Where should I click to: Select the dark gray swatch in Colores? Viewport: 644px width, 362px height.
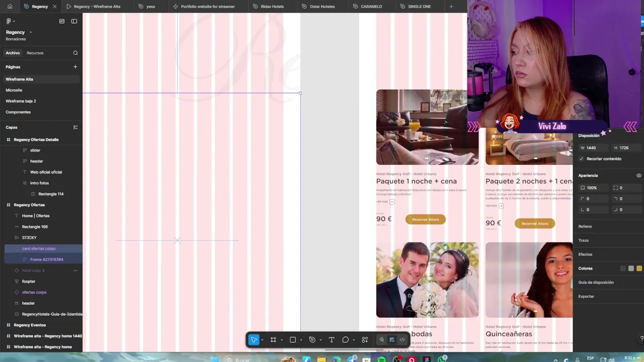pyautogui.click(x=623, y=268)
